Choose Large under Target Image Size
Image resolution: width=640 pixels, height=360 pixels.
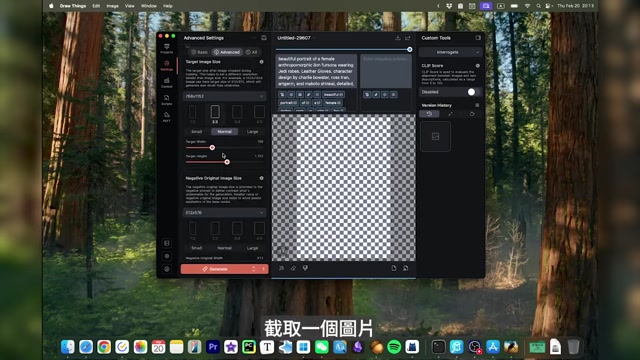click(252, 132)
